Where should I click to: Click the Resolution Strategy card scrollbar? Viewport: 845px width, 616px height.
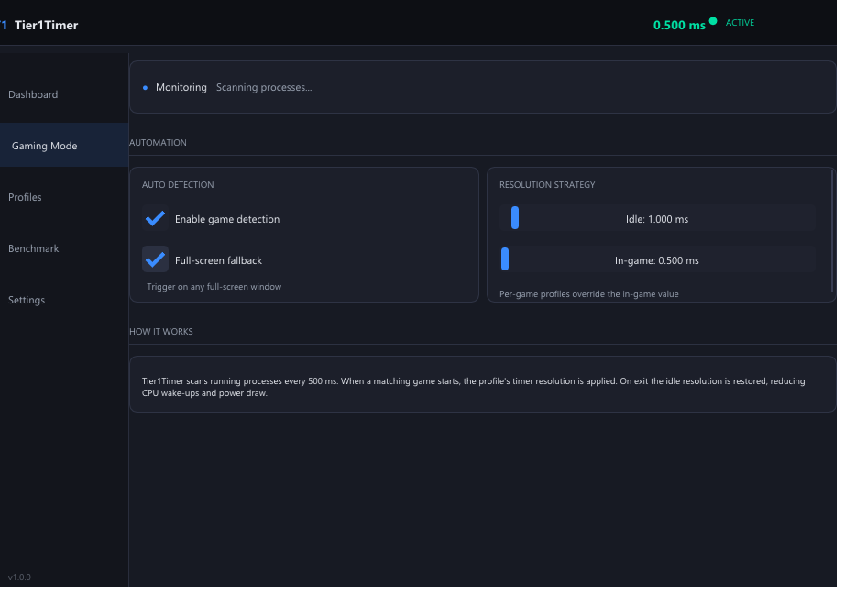point(832,231)
